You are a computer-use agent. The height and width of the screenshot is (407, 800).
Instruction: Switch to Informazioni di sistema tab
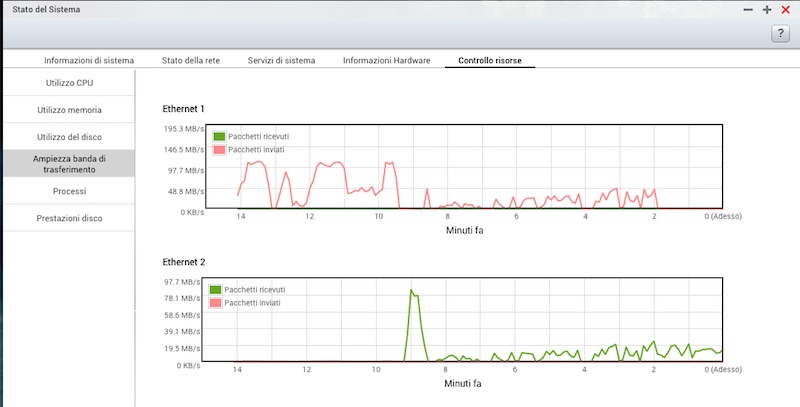(89, 61)
